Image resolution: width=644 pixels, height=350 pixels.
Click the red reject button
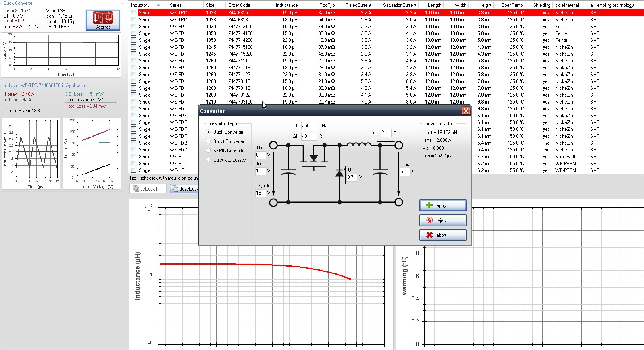pos(442,220)
